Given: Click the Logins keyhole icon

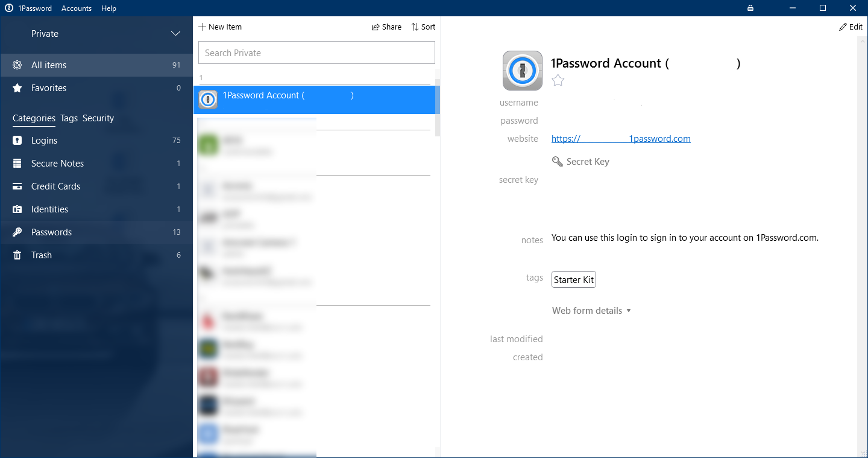Looking at the screenshot, I should coord(17,141).
